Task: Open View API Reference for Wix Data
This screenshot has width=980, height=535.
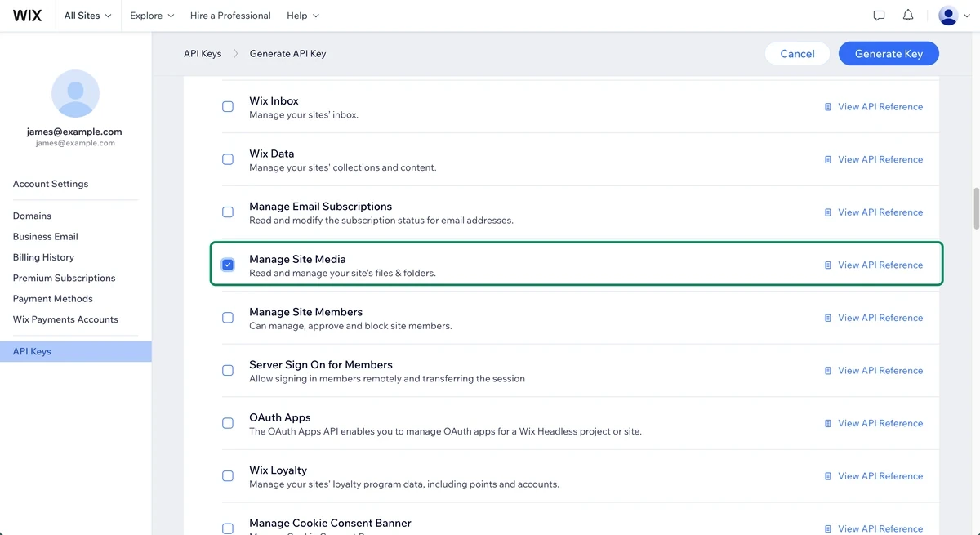Action: point(880,160)
